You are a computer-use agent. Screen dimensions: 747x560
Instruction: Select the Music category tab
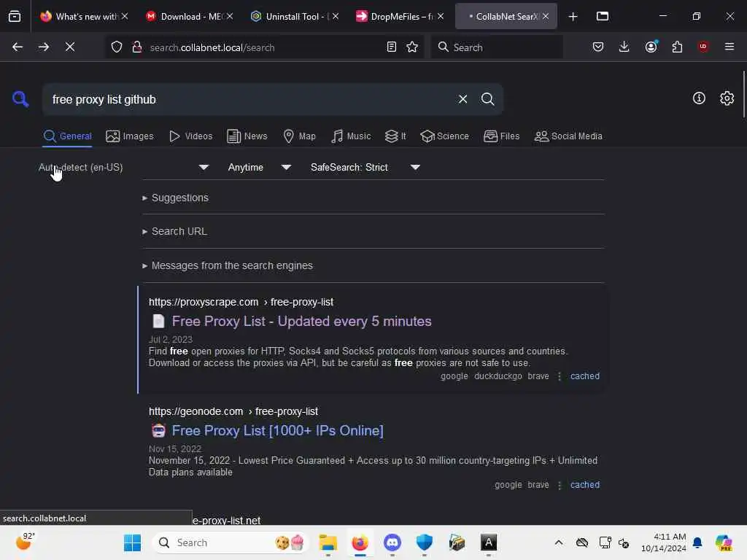pos(351,136)
